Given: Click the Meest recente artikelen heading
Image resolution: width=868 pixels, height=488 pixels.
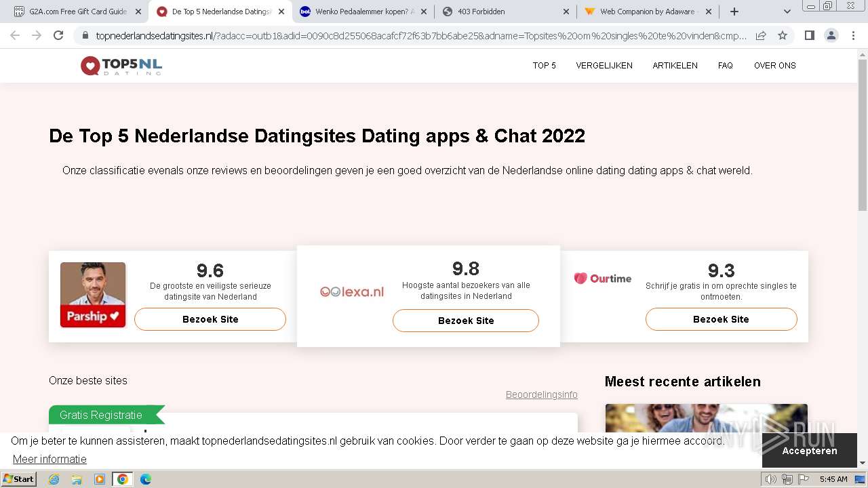Looking at the screenshot, I should pyautogui.click(x=682, y=382).
